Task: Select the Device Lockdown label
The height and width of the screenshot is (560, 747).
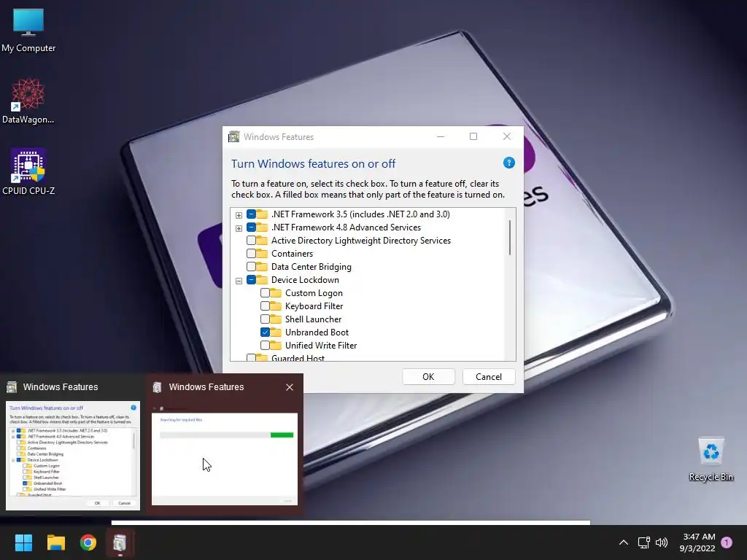Action: tap(305, 280)
